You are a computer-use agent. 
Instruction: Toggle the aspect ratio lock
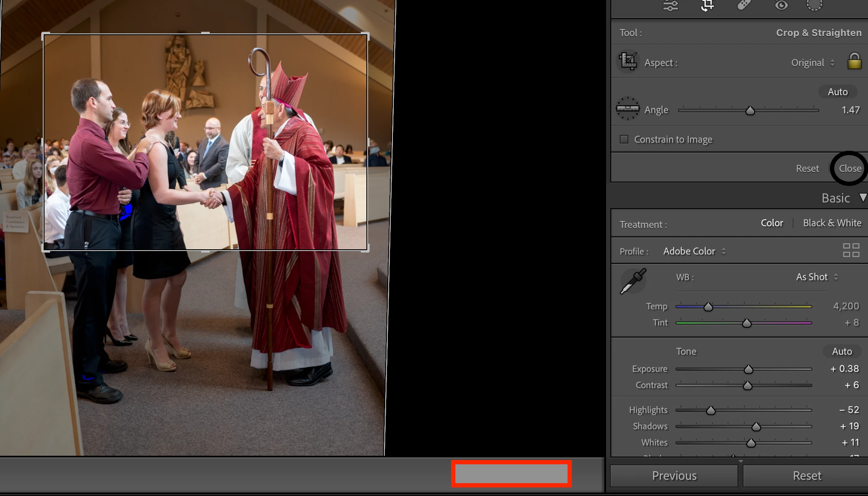point(854,61)
